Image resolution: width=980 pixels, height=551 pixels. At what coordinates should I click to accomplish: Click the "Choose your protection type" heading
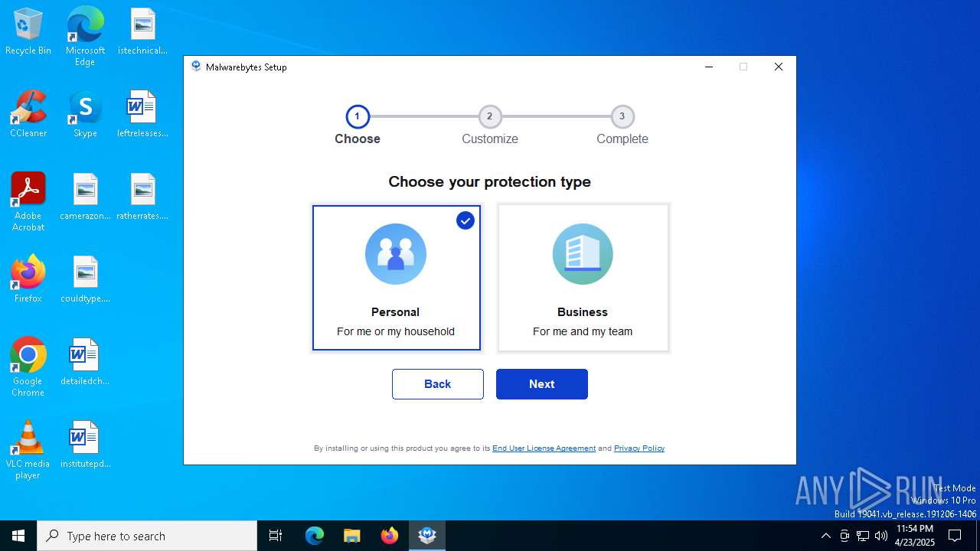pos(489,182)
